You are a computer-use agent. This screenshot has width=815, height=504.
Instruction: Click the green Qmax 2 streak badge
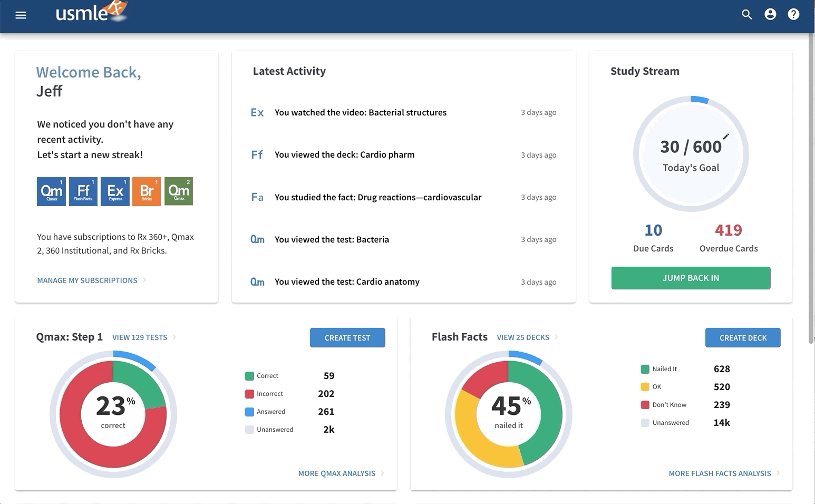179,191
